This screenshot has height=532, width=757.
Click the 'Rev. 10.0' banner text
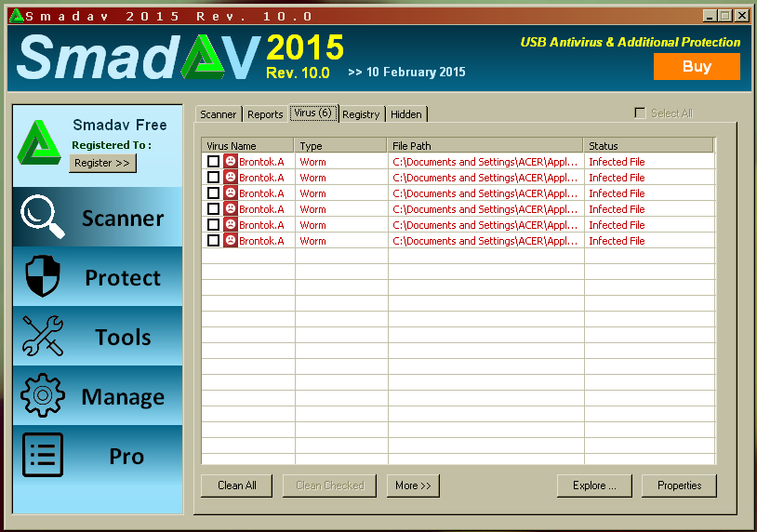(298, 73)
